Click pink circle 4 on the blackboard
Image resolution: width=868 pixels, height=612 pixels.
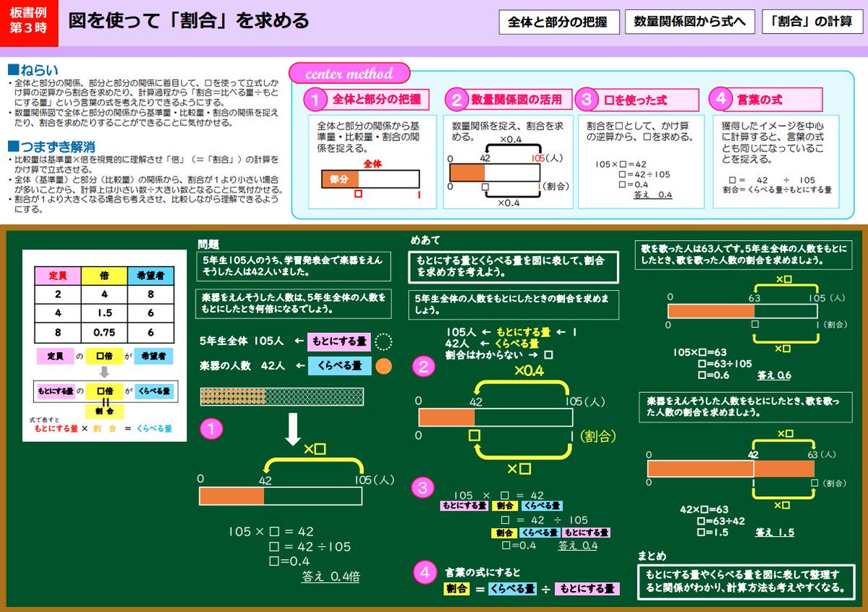coord(425,571)
